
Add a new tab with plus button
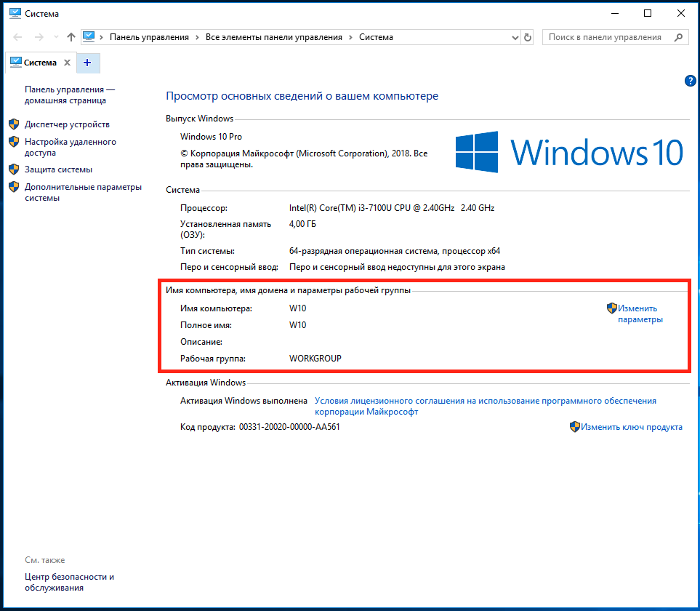(87, 63)
